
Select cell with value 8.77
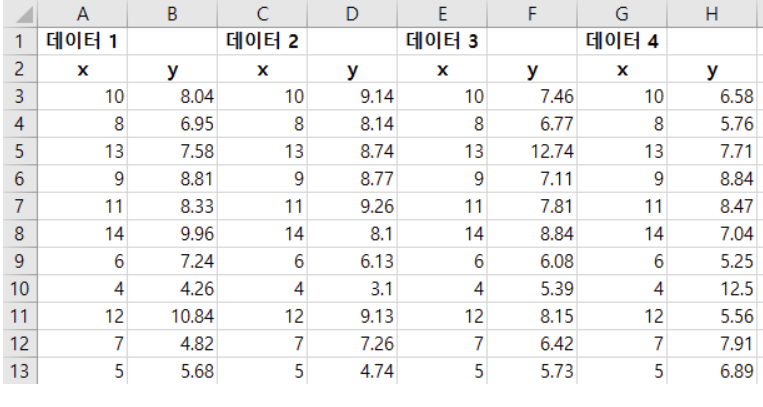click(x=352, y=179)
